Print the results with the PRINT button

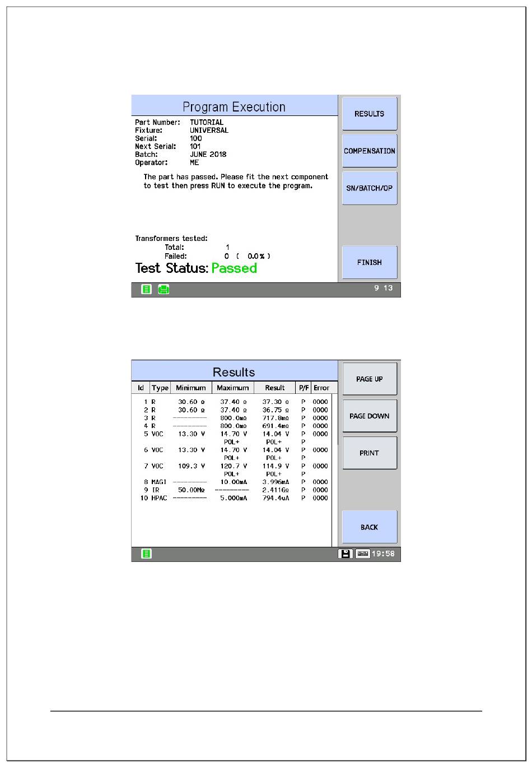pyautogui.click(x=370, y=453)
